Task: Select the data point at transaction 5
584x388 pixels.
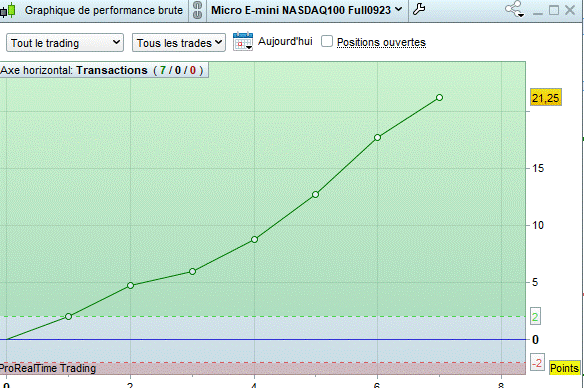Action: tap(315, 194)
